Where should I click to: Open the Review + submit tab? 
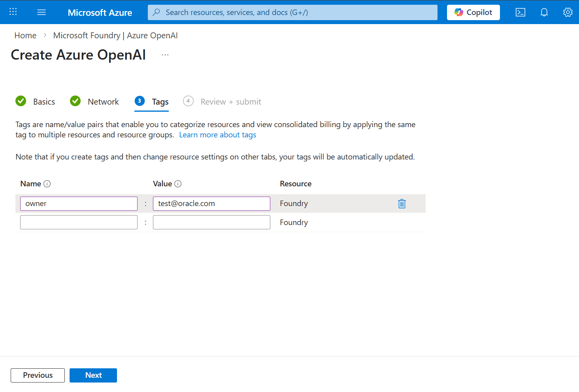230,101
